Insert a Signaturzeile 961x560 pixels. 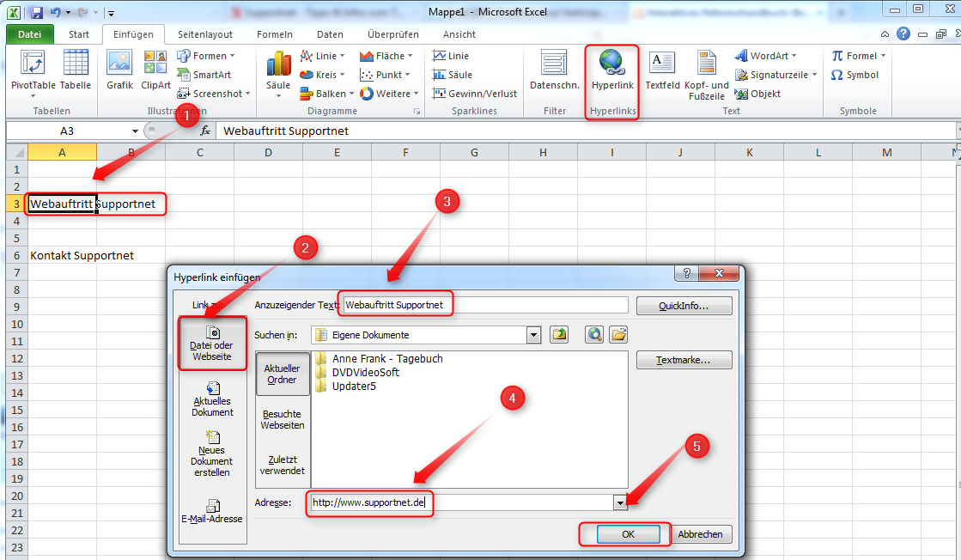775,75
